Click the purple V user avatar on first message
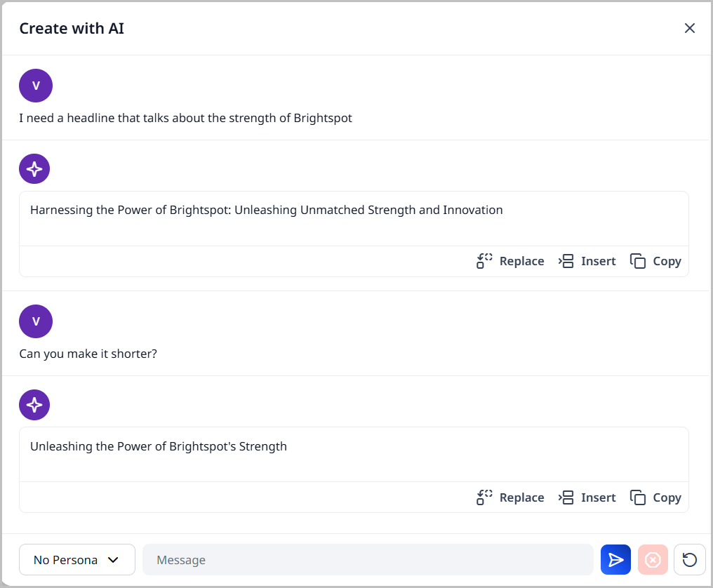 [x=36, y=85]
